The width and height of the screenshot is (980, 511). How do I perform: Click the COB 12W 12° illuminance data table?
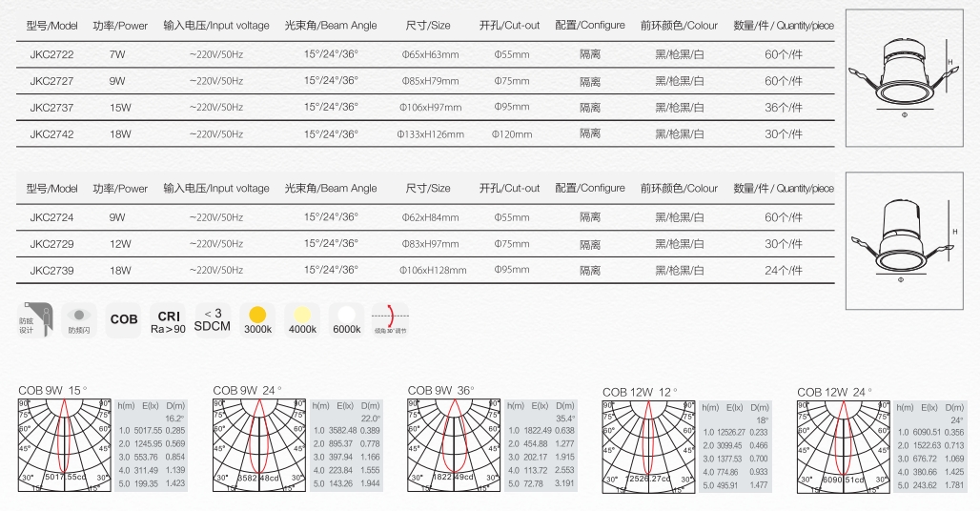click(735, 446)
